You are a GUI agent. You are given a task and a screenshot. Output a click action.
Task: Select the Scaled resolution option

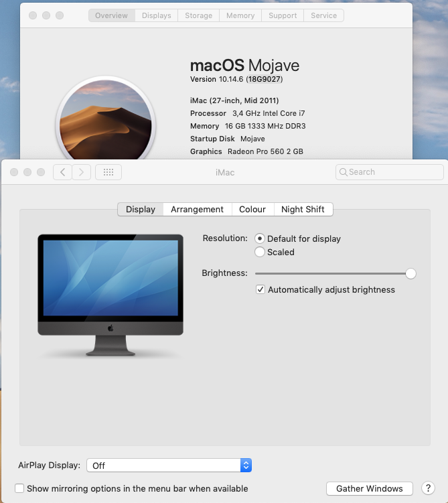click(x=259, y=252)
